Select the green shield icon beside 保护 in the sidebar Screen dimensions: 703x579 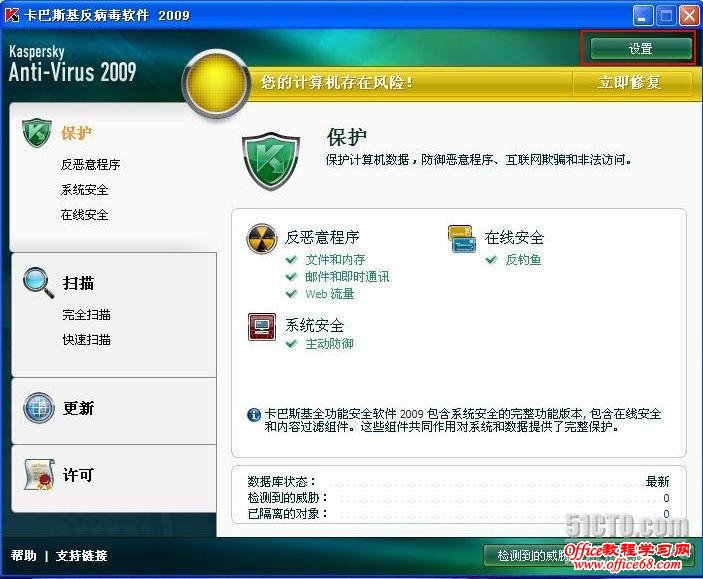click(37, 133)
